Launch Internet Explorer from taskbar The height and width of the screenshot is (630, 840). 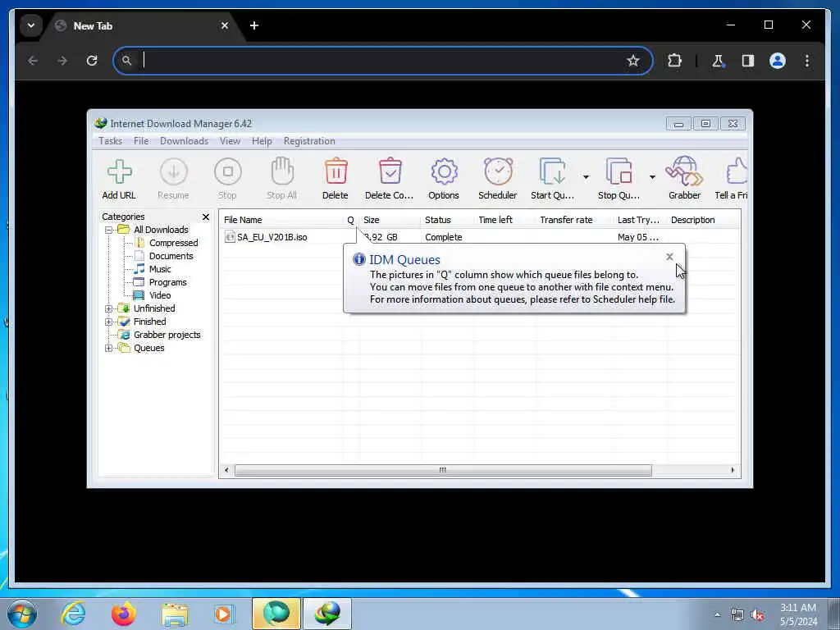click(73, 614)
